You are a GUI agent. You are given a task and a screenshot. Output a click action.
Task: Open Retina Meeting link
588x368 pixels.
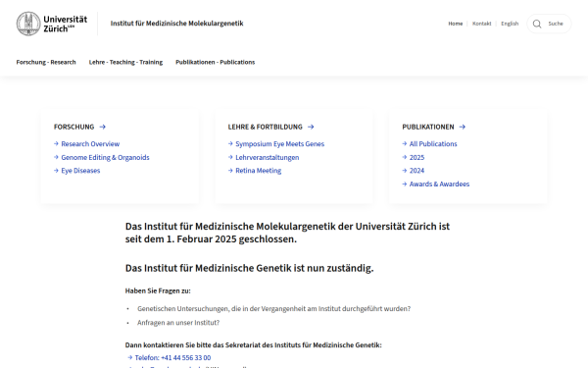click(x=258, y=171)
